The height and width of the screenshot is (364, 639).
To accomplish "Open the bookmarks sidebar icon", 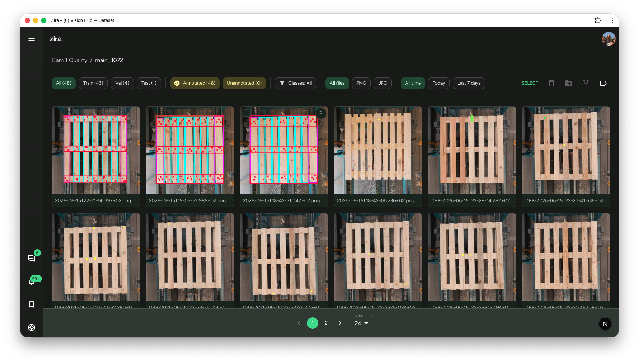I will [x=32, y=304].
